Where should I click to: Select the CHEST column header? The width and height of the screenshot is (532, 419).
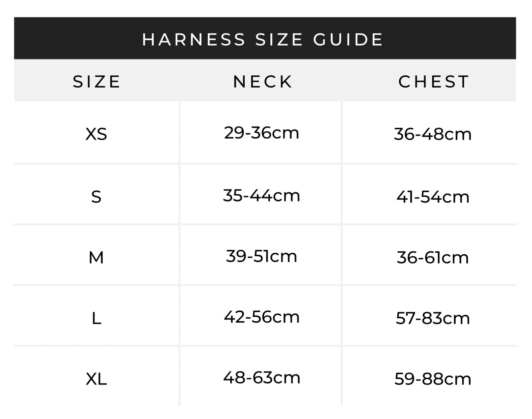point(434,82)
